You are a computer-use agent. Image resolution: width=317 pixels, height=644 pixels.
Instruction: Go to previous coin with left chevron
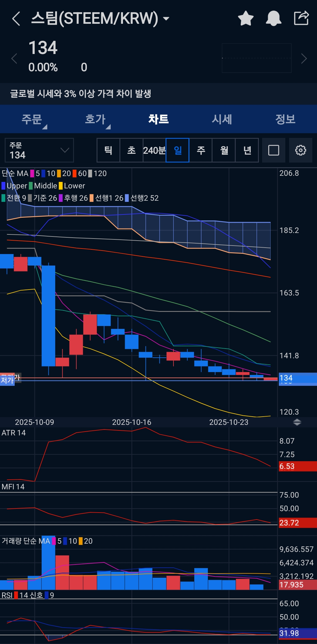[14, 59]
